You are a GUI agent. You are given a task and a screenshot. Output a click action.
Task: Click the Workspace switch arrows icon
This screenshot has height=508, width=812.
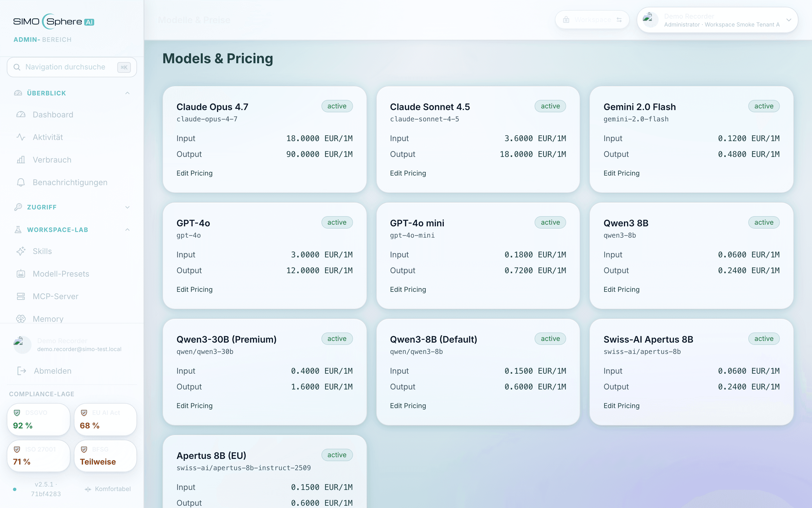point(619,19)
